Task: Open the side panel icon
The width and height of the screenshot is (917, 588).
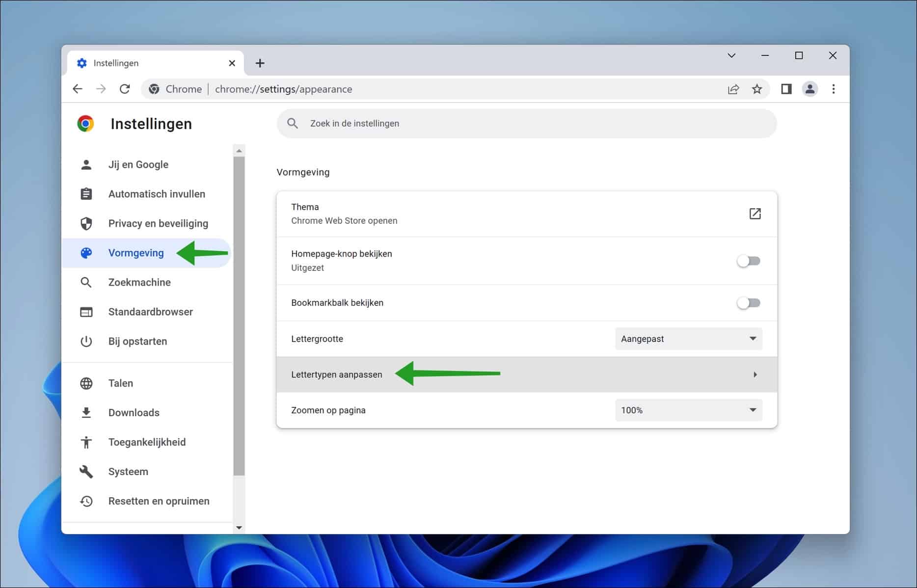Action: [x=786, y=89]
